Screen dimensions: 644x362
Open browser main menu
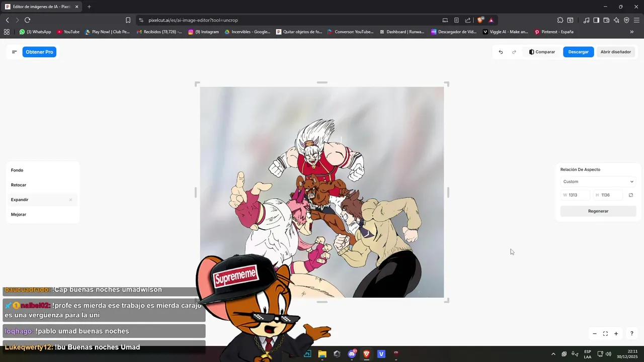637,20
